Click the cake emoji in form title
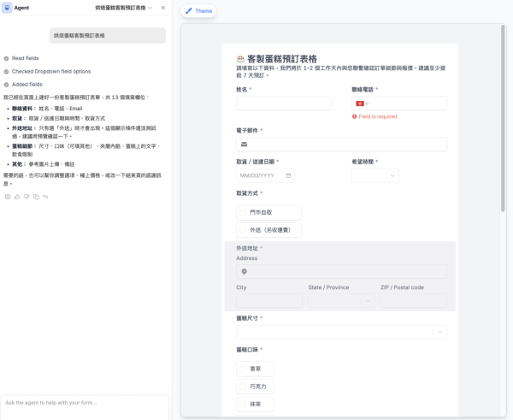 (240, 59)
